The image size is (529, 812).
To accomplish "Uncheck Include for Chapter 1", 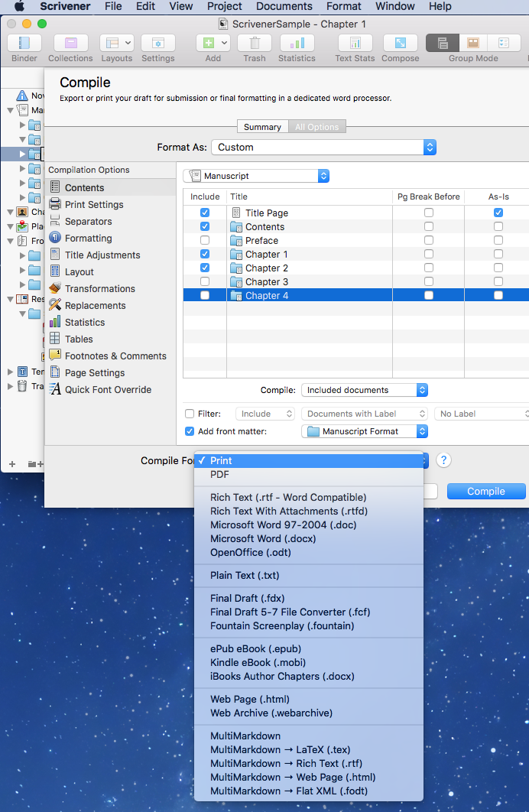I will 205,254.
